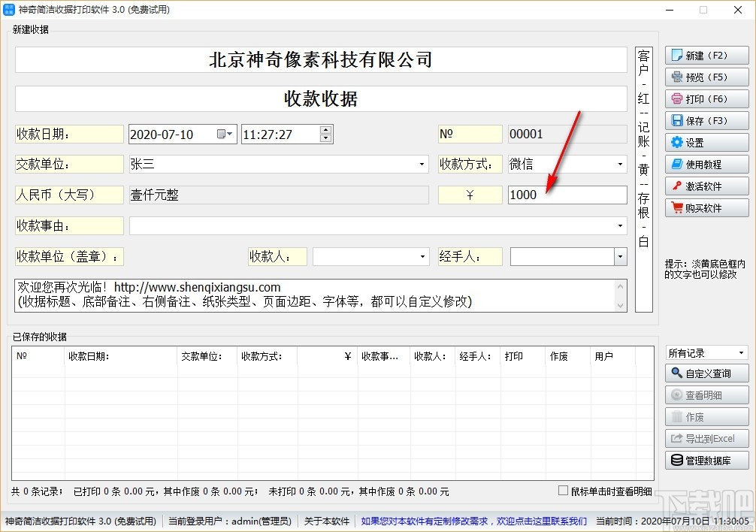This screenshot has width=756, height=532.
Task: Open the 收款日期 date picker
Action: pyautogui.click(x=225, y=134)
